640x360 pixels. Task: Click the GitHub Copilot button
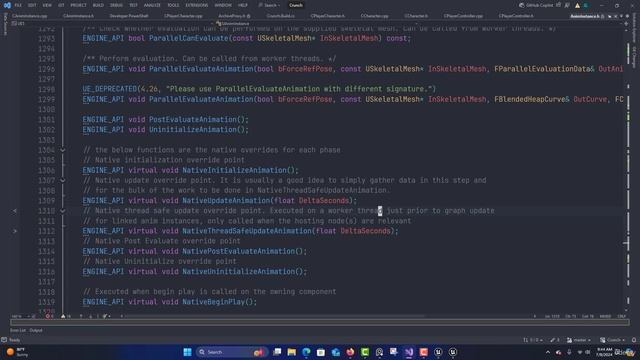click(x=536, y=5)
